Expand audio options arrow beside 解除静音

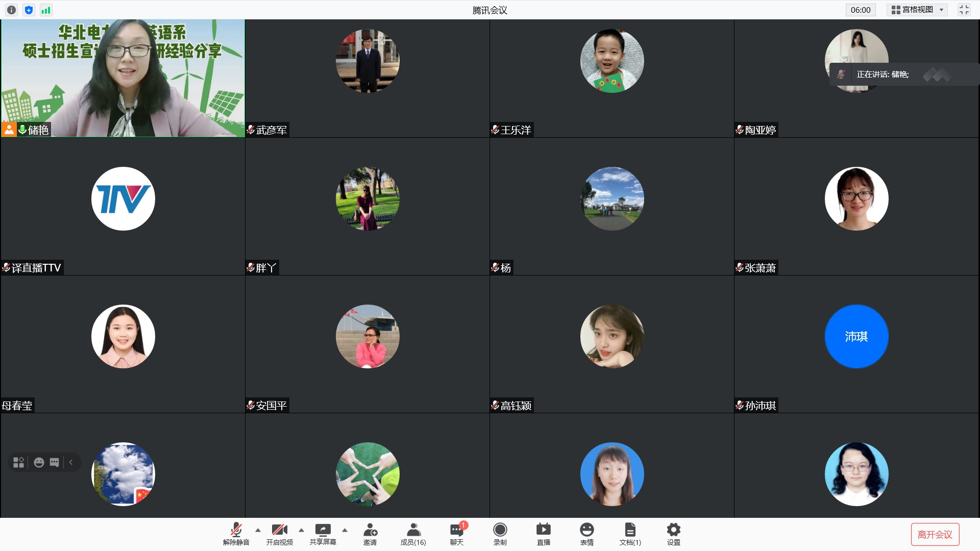pos(258,530)
